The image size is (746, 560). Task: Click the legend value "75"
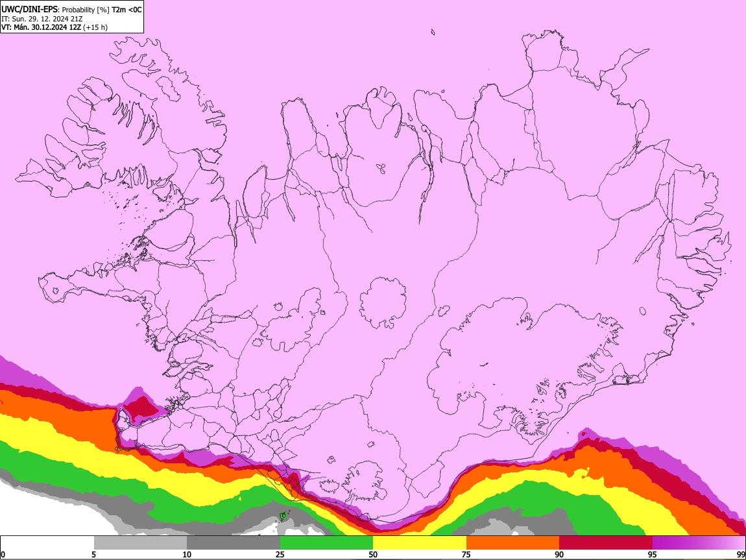[x=466, y=555]
